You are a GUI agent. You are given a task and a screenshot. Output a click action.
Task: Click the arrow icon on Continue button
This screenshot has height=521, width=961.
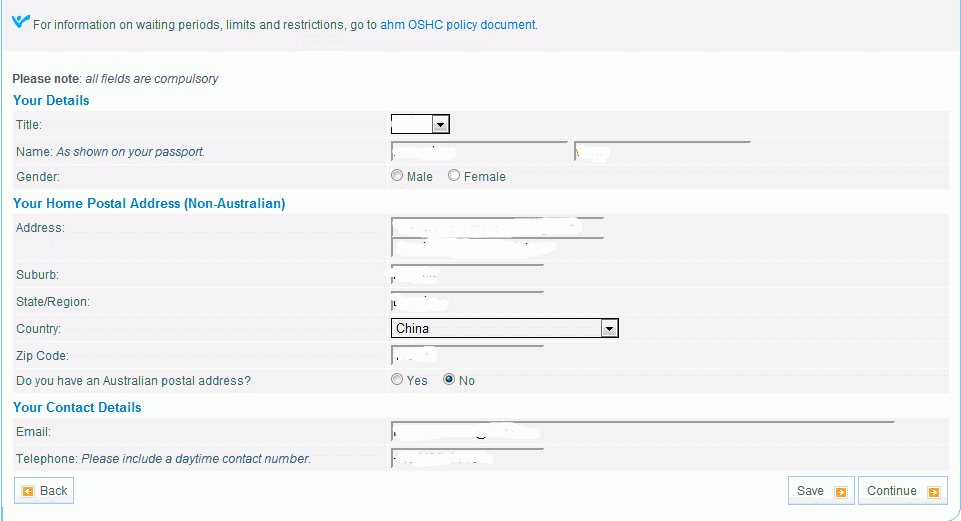coord(934,492)
